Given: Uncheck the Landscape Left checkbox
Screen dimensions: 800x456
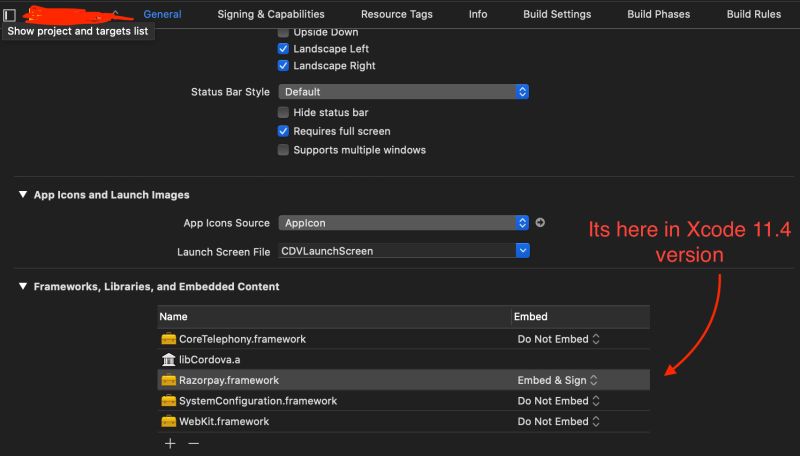Looking at the screenshot, I should coord(284,49).
